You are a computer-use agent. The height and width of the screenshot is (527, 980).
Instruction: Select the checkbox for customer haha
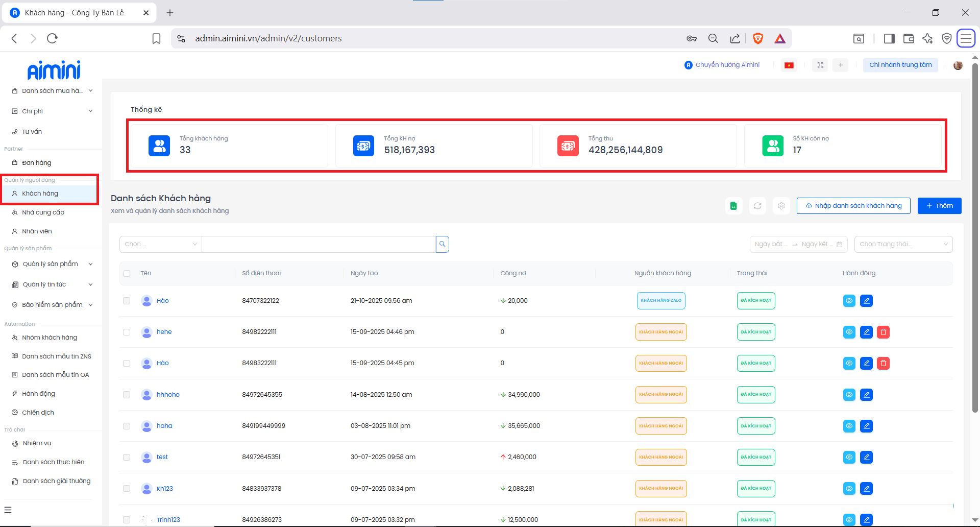[x=127, y=426]
